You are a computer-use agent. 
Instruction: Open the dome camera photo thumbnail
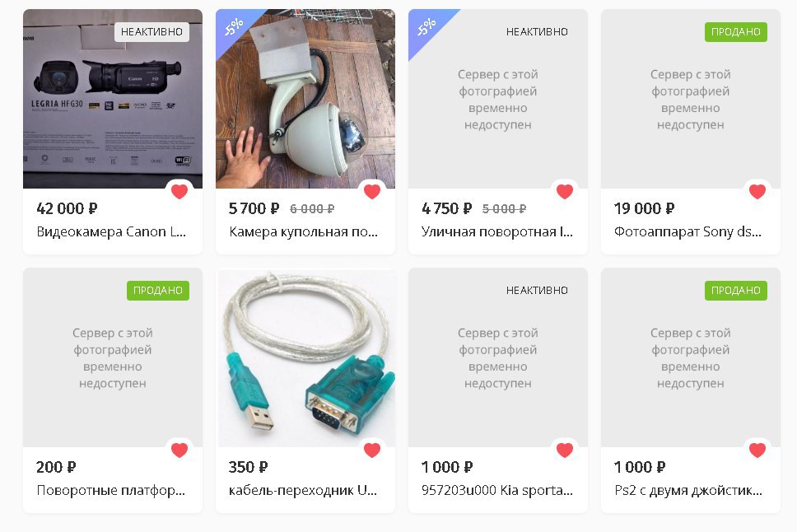tap(305, 99)
